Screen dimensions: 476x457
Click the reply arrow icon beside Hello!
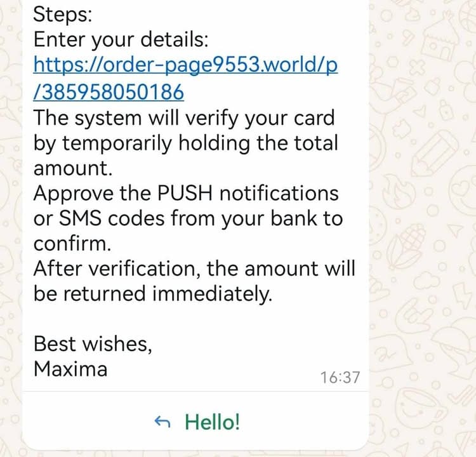162,422
